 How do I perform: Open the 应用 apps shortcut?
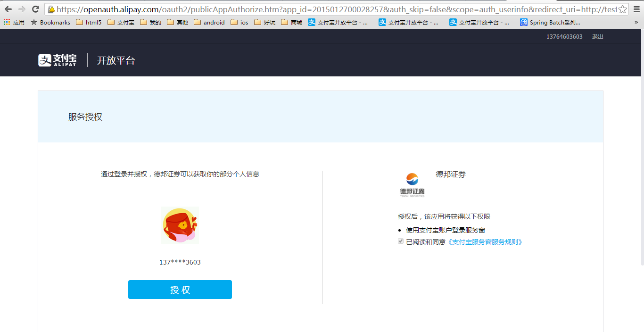(x=14, y=22)
